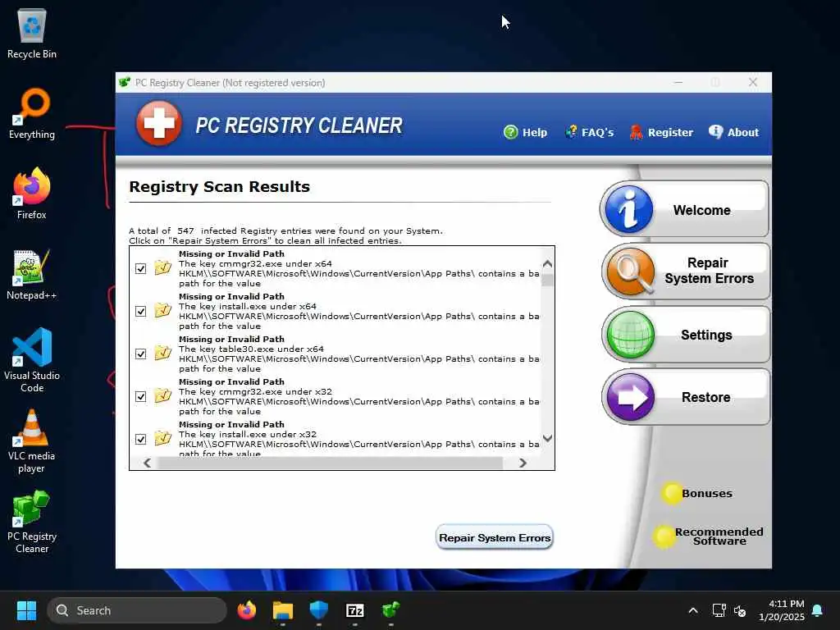Open the clock showing 4:11 PM
Viewport: 840px width, 630px height.
782,610
